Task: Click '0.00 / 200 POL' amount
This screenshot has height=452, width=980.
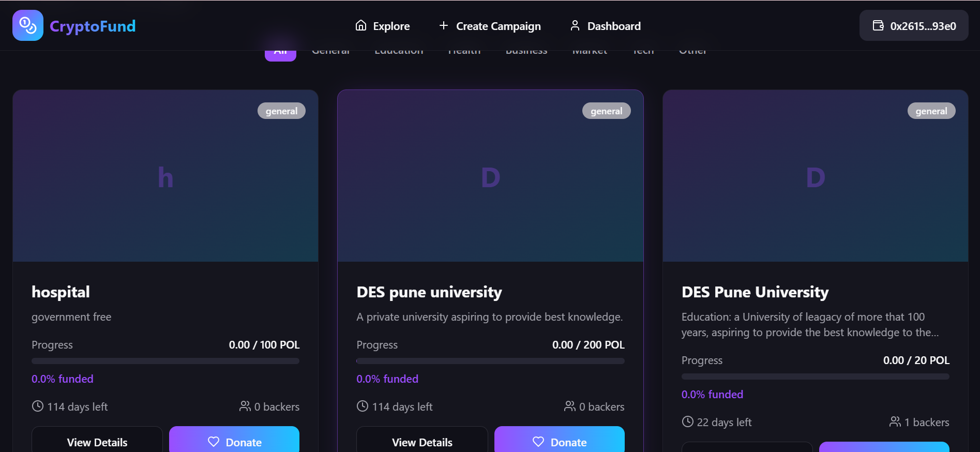Action: click(589, 344)
